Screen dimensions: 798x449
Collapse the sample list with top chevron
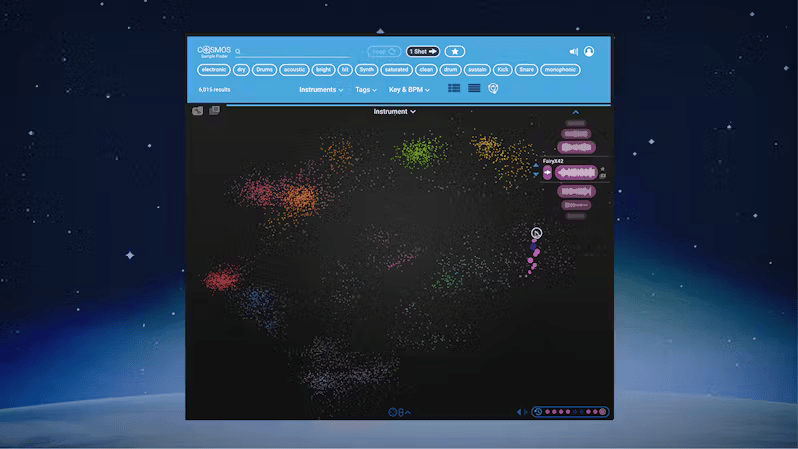point(576,112)
